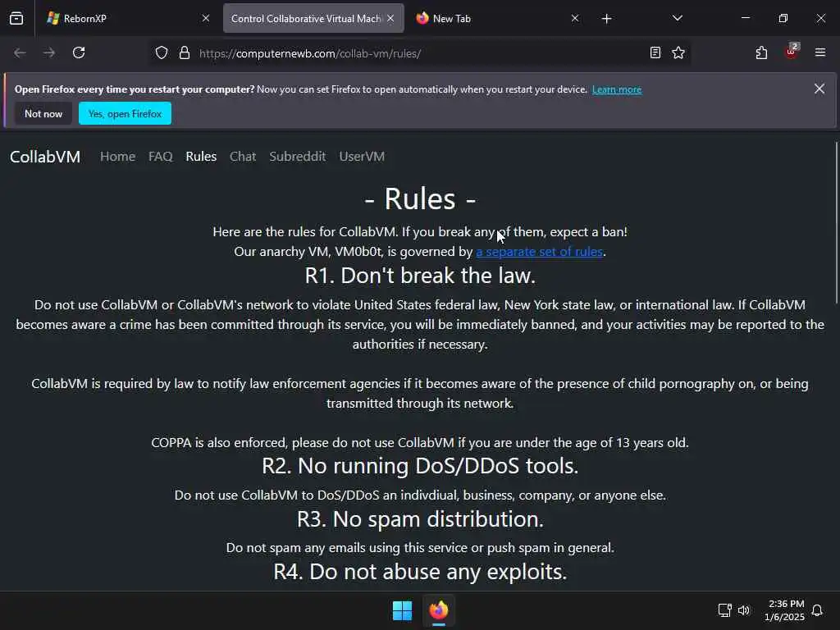Click 'Do not spam any emails' sentence
Image resolution: width=840 pixels, height=630 pixels.
point(420,547)
